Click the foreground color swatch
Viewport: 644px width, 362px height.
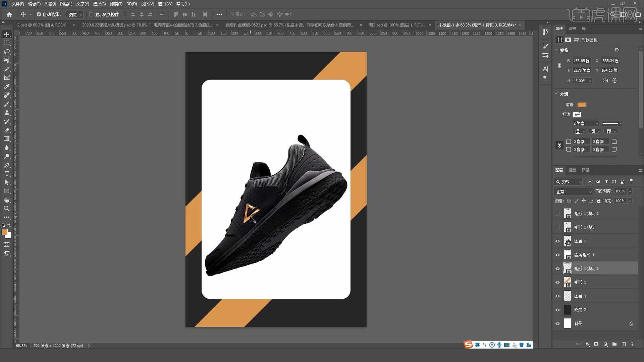tap(4, 232)
